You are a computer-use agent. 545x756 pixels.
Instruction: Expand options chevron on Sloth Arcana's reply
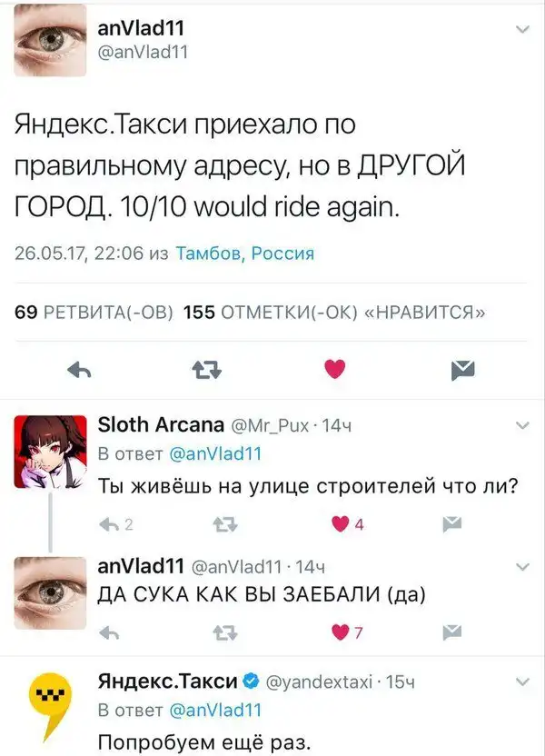[x=523, y=425]
